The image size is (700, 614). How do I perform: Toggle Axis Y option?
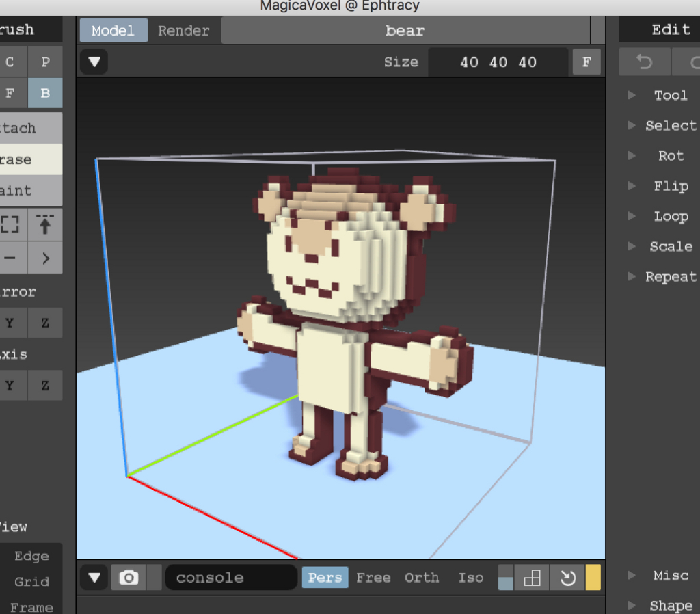click(10, 385)
